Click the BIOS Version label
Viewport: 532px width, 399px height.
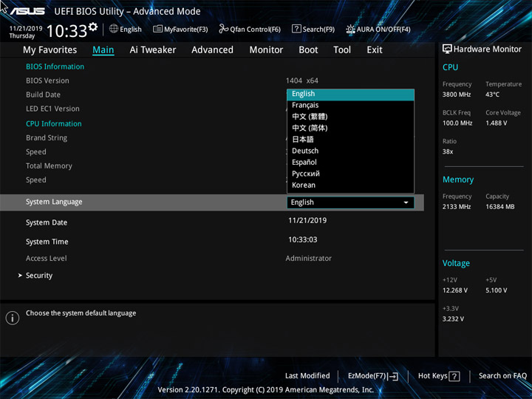[47, 81]
